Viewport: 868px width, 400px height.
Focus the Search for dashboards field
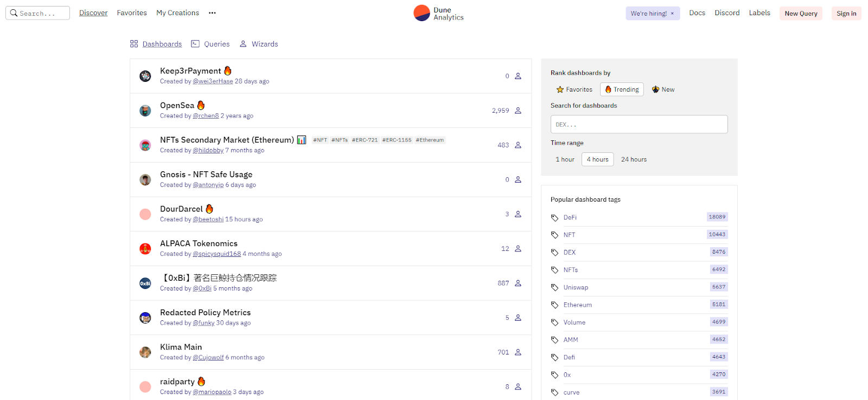coord(639,124)
